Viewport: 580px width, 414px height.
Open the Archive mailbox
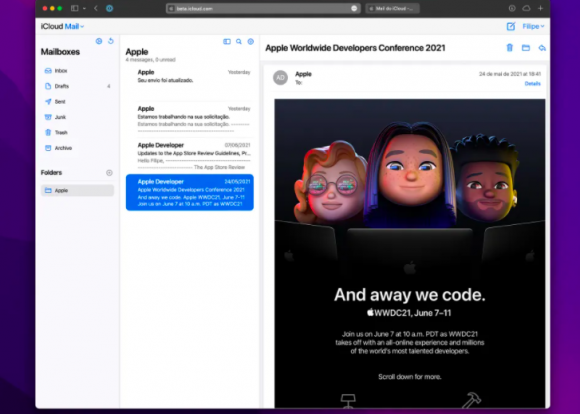coord(77,148)
